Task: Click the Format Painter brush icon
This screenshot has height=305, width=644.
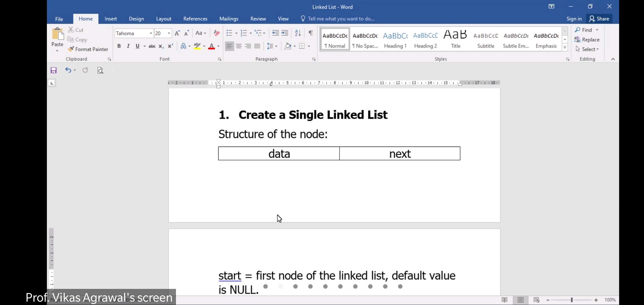Action: 71,49
